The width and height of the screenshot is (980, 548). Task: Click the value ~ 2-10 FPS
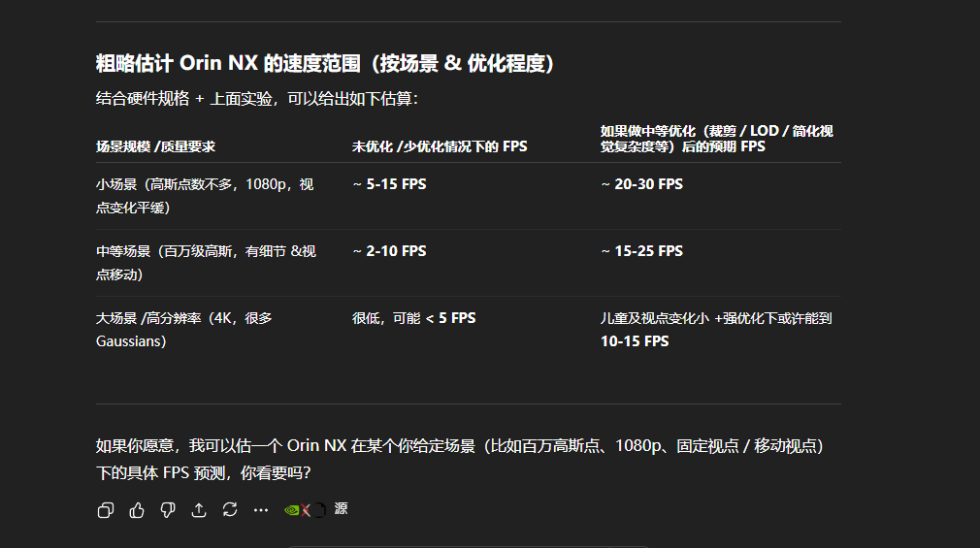point(389,251)
